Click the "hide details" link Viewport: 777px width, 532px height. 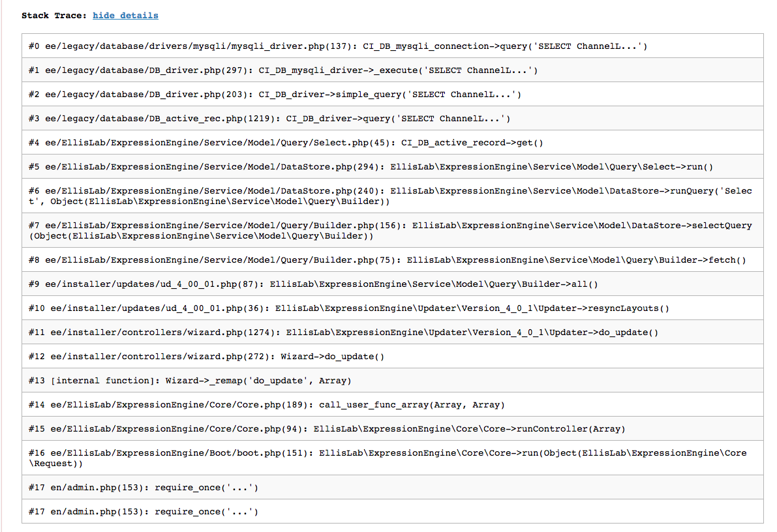125,15
